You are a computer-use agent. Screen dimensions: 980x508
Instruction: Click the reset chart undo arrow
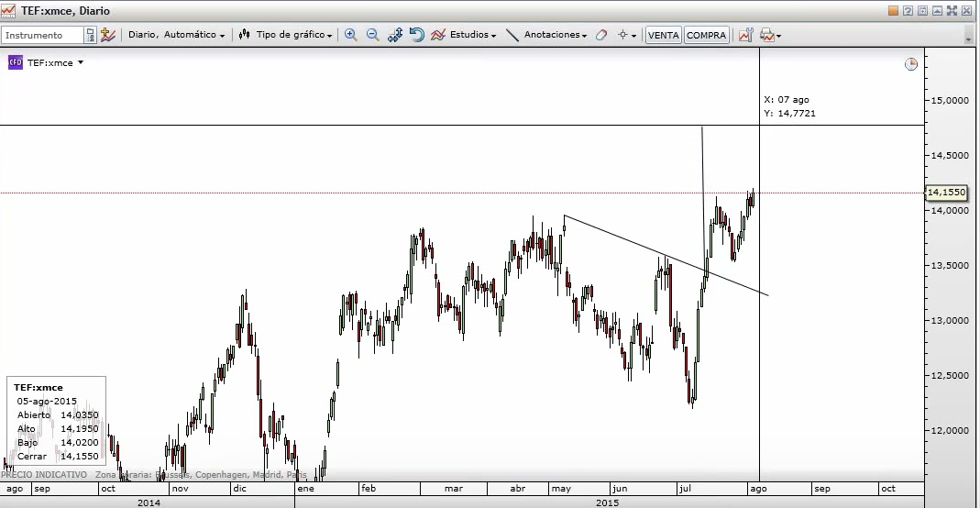tap(416, 35)
